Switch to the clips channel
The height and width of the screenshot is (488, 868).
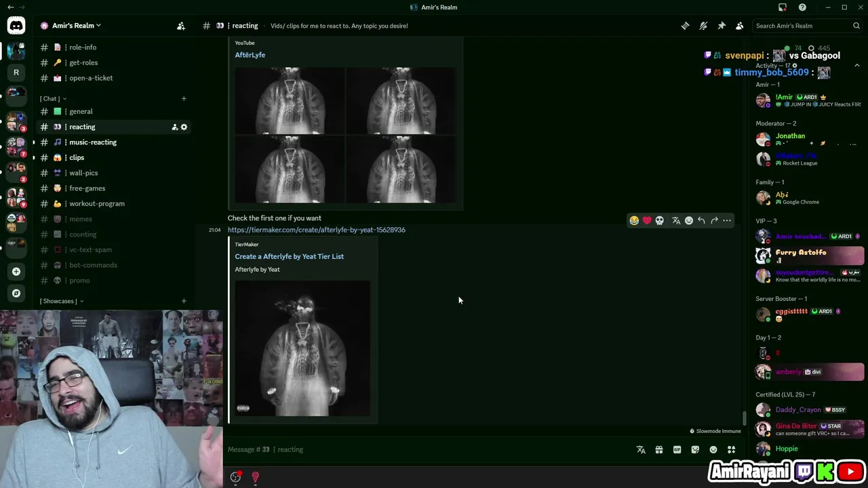113,157
